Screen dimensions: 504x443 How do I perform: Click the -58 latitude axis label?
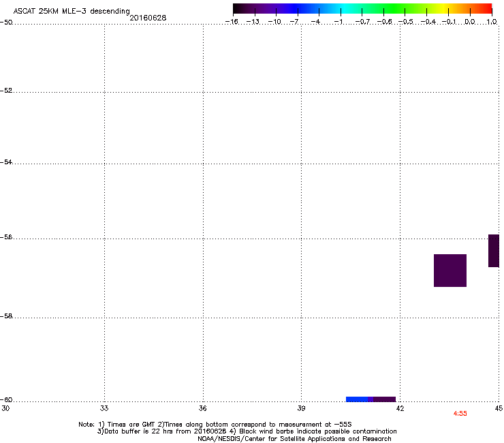(6, 316)
